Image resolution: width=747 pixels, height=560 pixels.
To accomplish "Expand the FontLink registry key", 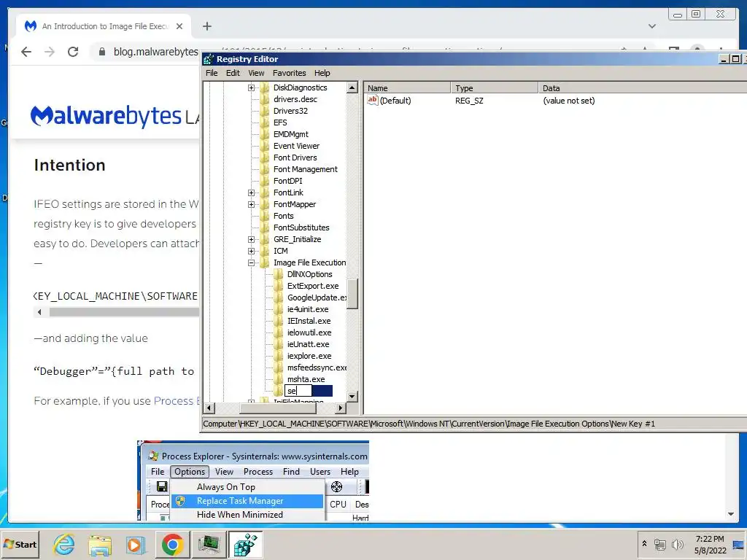I will coord(251,192).
